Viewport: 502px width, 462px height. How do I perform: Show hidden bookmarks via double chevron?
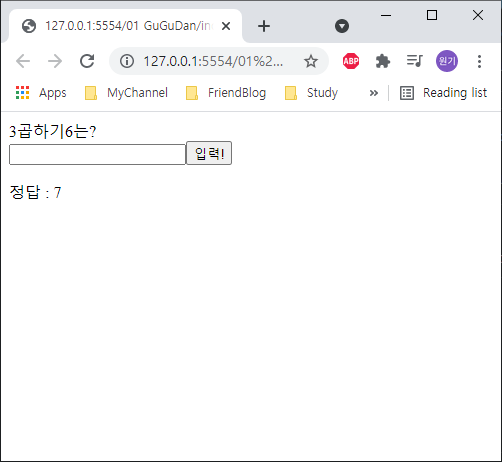[x=374, y=93]
